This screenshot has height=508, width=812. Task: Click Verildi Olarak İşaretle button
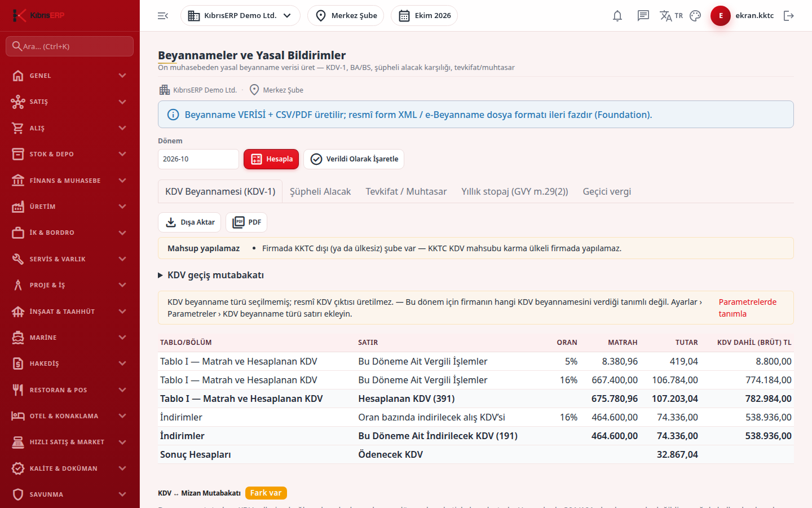354,159
